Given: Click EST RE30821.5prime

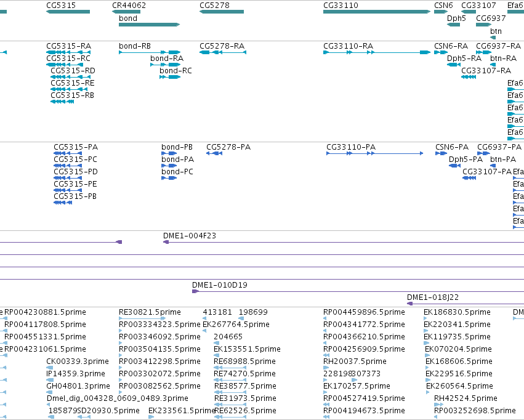Looking at the screenshot, I should [150, 312].
